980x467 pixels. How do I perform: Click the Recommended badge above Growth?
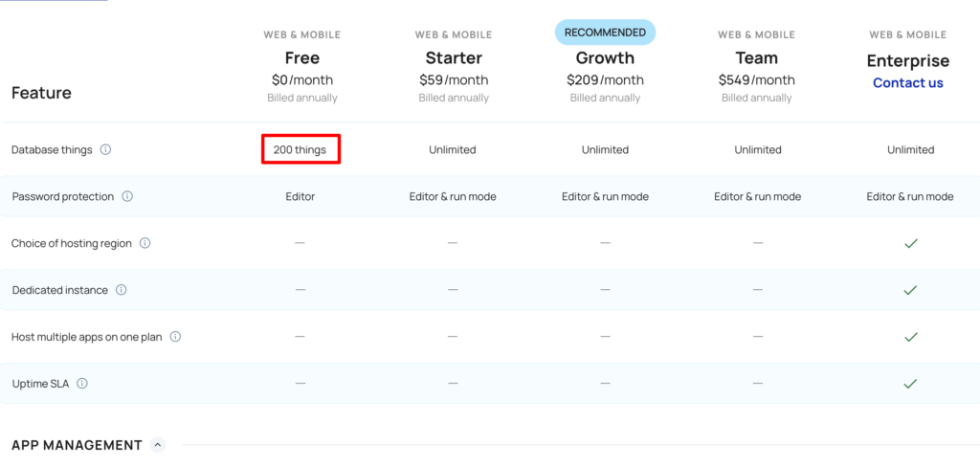(x=605, y=33)
